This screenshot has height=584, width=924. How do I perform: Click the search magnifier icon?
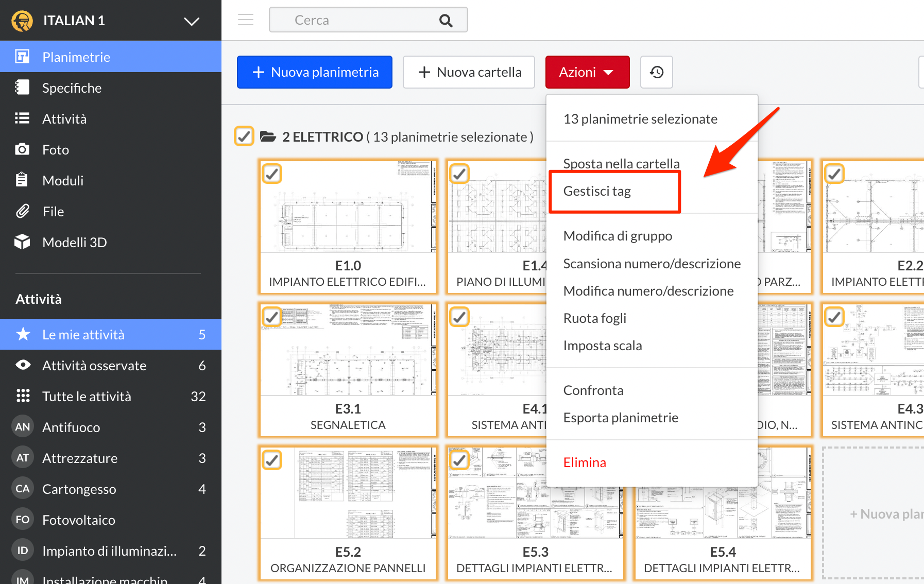pos(446,21)
